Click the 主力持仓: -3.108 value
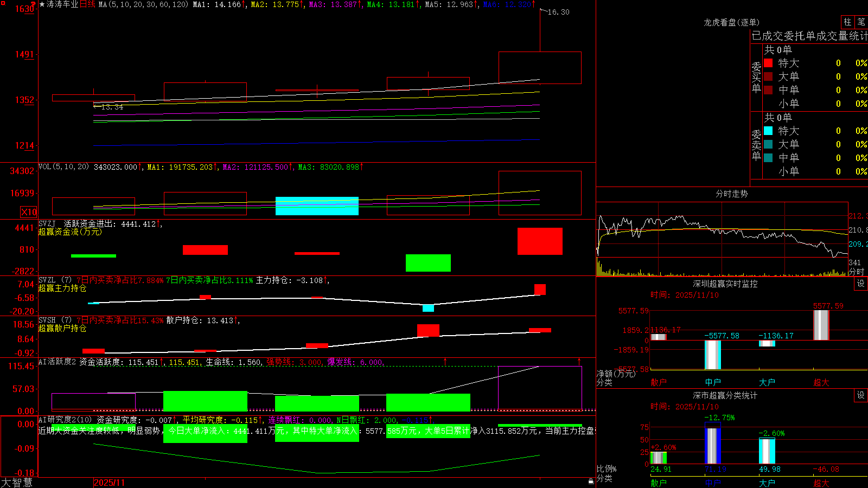 click(290, 280)
